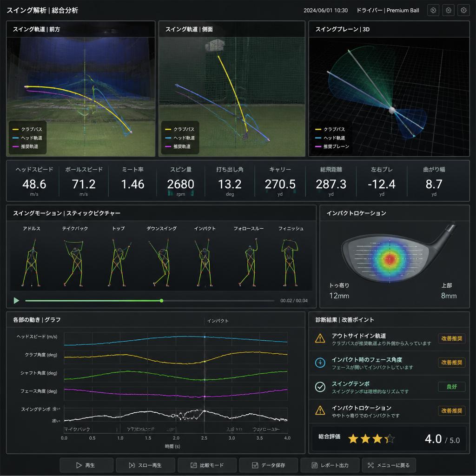This screenshot has width=476, height=476.
Task: Click the ヘッドスピード value "48.6"
Action: click(x=34, y=184)
